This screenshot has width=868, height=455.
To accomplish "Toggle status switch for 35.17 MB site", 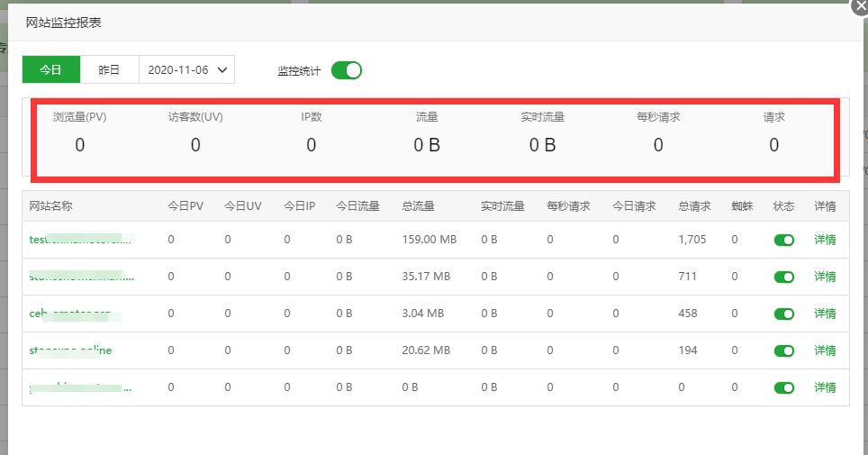I will pyautogui.click(x=784, y=277).
